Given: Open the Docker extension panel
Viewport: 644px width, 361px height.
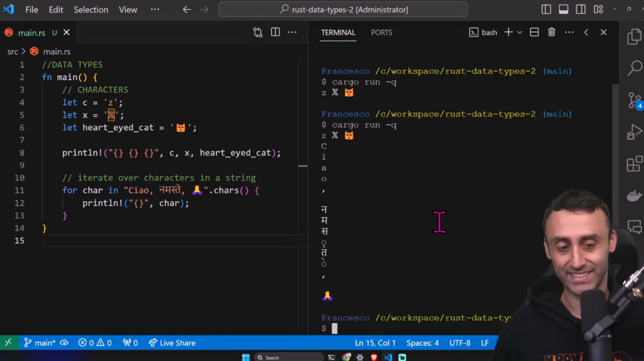Looking at the screenshot, I should pyautogui.click(x=634, y=196).
